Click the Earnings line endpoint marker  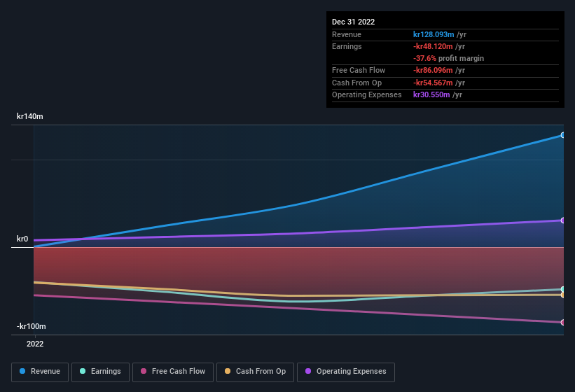coord(562,289)
